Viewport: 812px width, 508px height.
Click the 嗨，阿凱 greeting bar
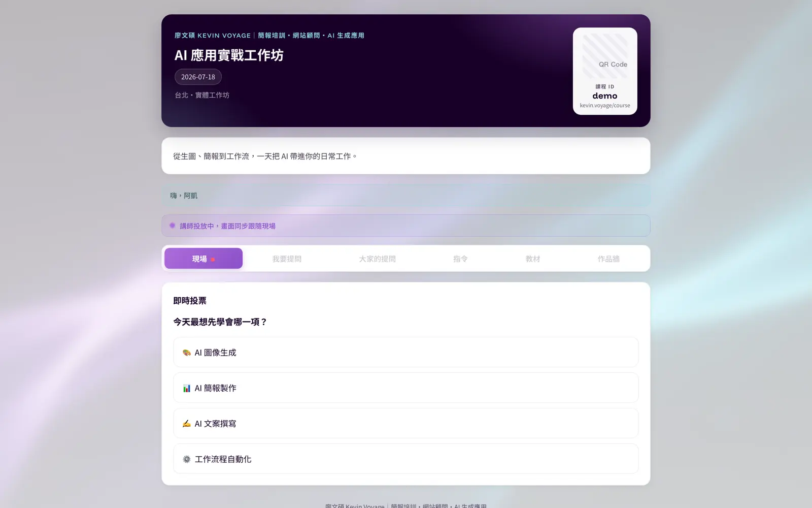click(405, 195)
